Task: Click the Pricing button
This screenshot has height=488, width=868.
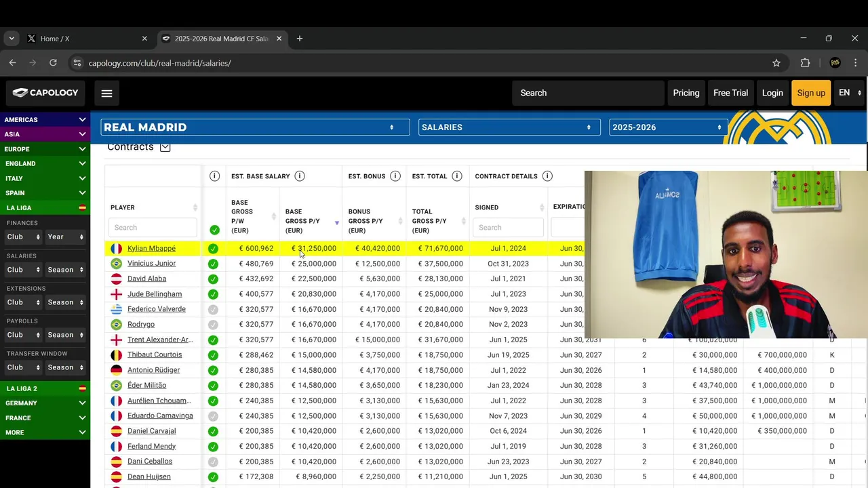Action: (686, 93)
